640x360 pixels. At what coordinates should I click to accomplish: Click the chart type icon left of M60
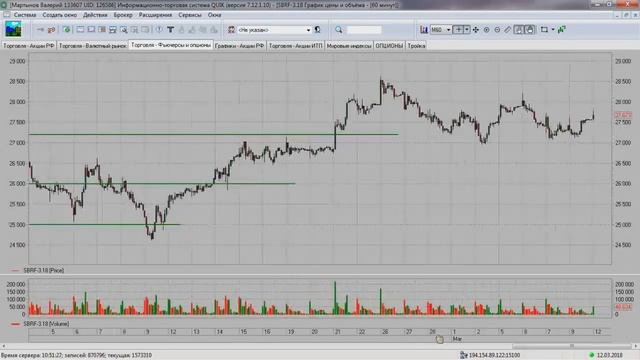(x=424, y=30)
